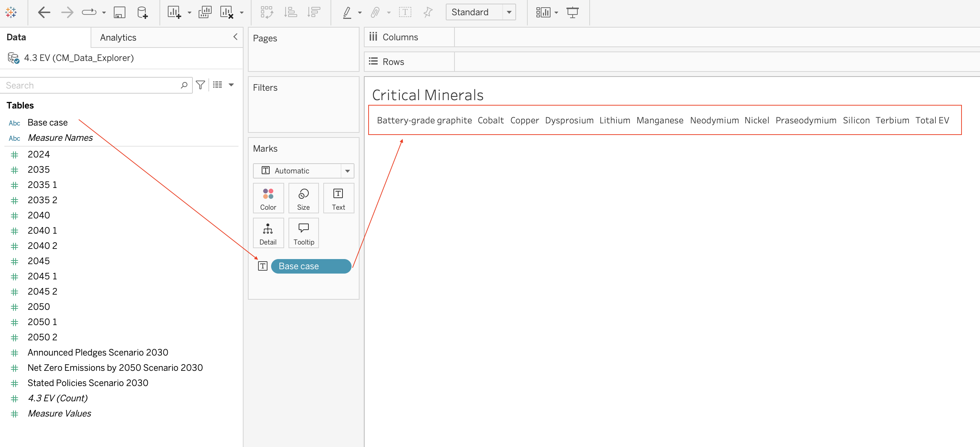Open the Show Me chart icon

click(x=543, y=13)
